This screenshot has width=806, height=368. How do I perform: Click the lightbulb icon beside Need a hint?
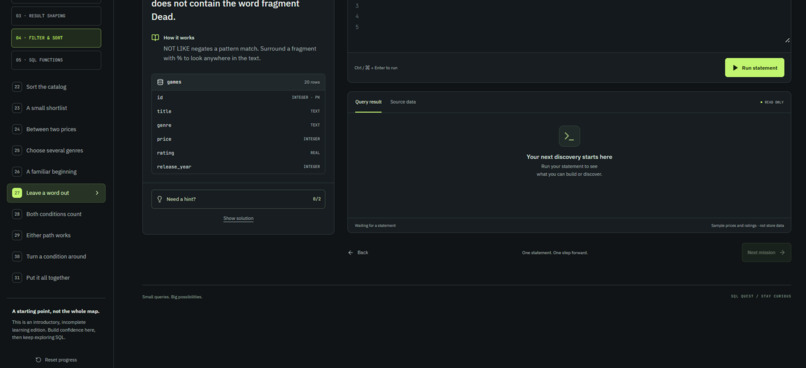tap(159, 199)
